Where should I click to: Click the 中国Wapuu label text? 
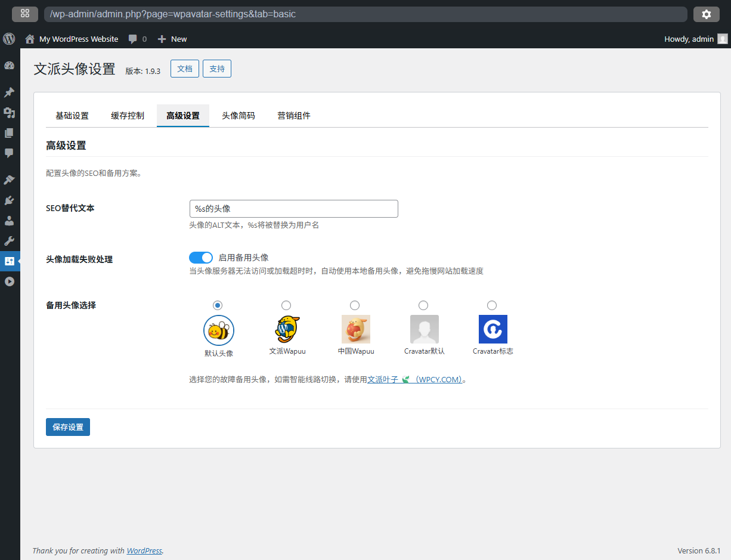356,351
